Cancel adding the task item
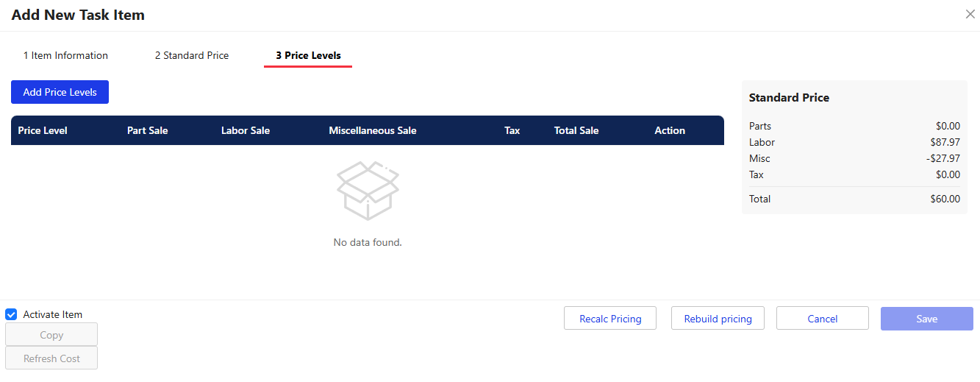The width and height of the screenshot is (980, 382). pyautogui.click(x=823, y=319)
